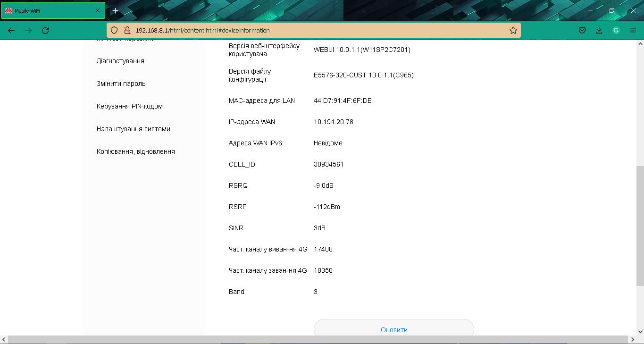Click the E5576-320-CUST configuration version text
The image size is (644, 344).
364,75
